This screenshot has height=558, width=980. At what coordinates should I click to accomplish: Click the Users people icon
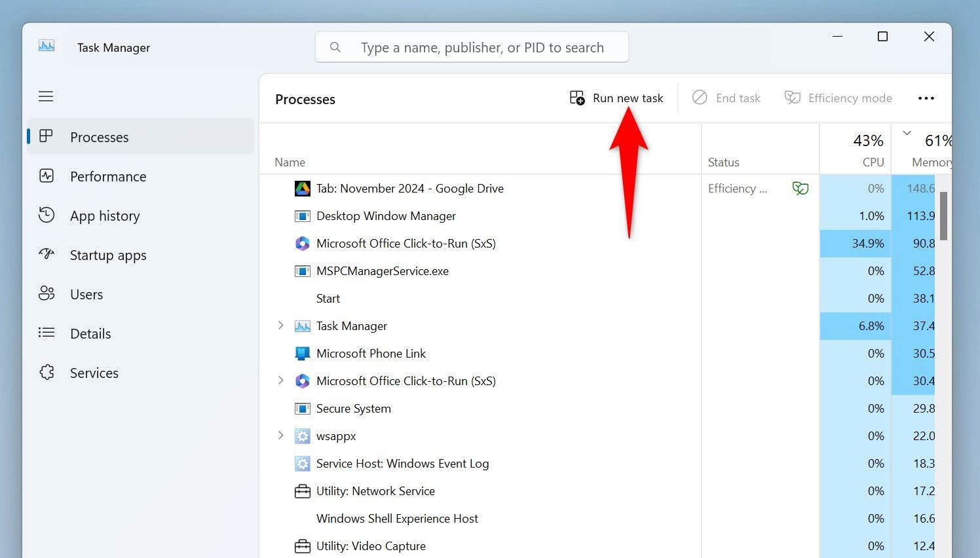47,293
